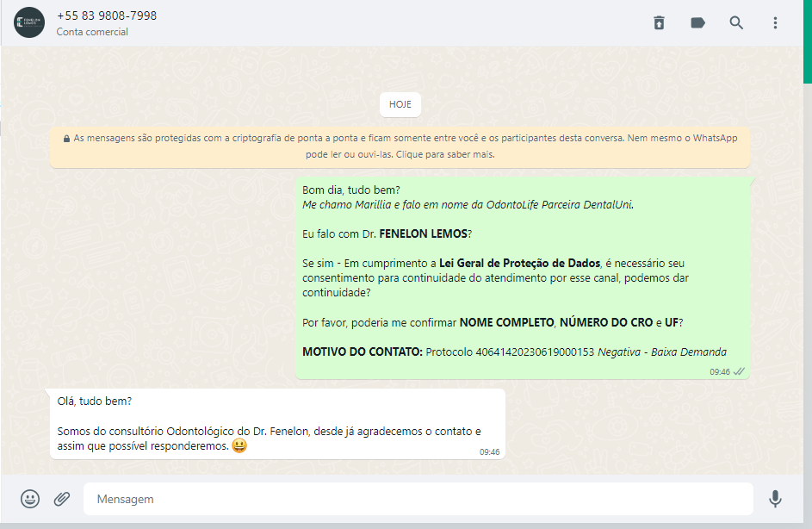Click the 'Somos do consultório Odontológico' sentence
The width and height of the screenshot is (812, 529).
coord(269,439)
